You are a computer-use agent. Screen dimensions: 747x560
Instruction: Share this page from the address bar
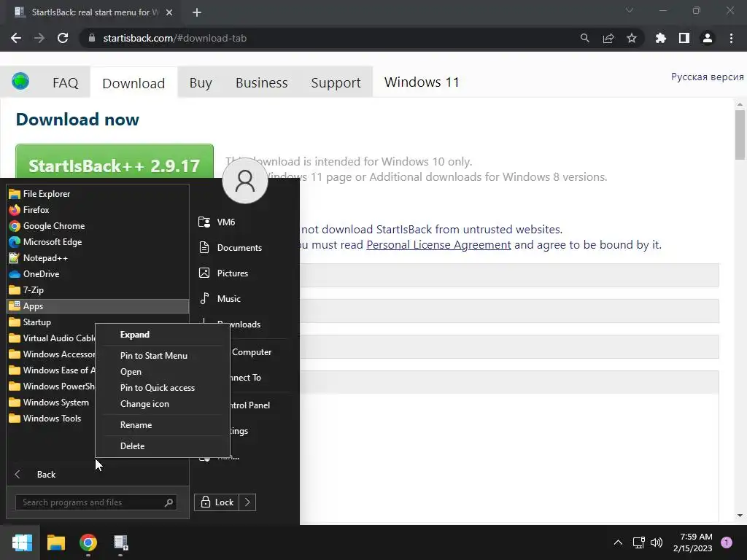point(608,38)
